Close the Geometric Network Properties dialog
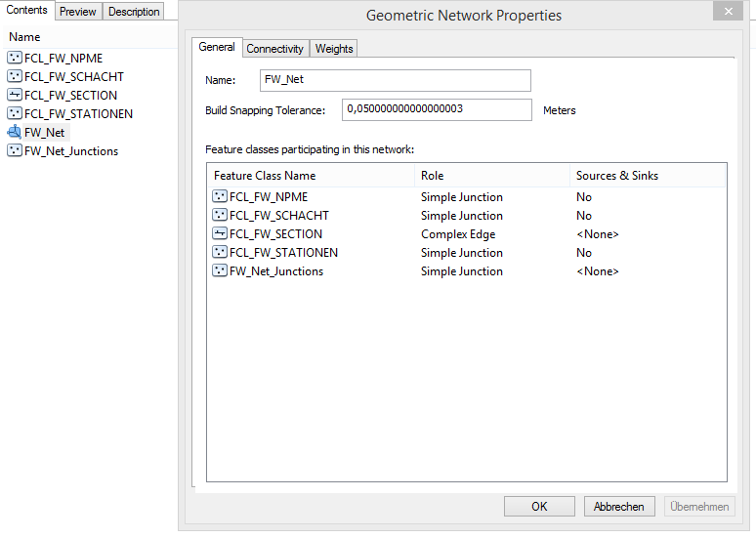Screen dimensions: 756x538 click(x=726, y=12)
